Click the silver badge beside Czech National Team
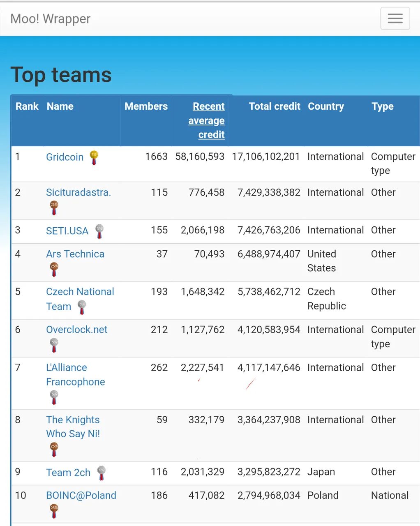This screenshot has width=420, height=526. 82,307
